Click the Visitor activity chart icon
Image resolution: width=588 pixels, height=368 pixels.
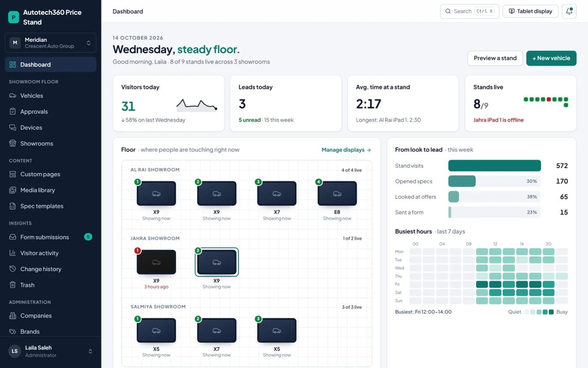coord(13,253)
